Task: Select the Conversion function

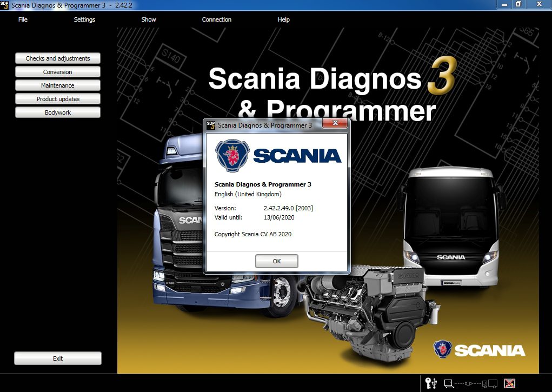Action: coord(57,71)
